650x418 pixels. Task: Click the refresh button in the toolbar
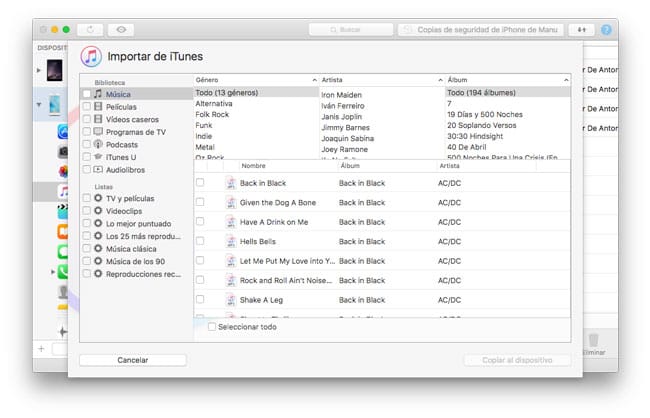90,29
